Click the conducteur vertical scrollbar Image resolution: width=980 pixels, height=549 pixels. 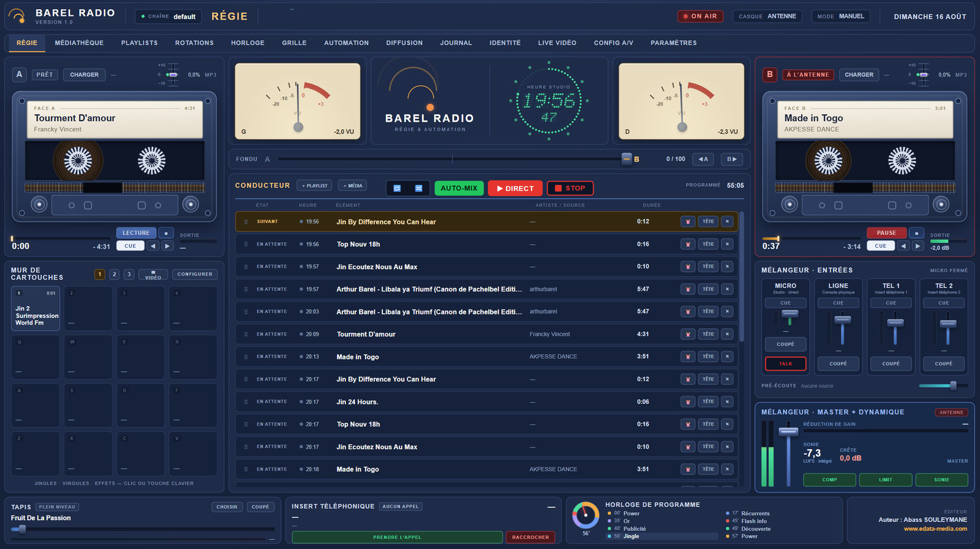coord(741,277)
